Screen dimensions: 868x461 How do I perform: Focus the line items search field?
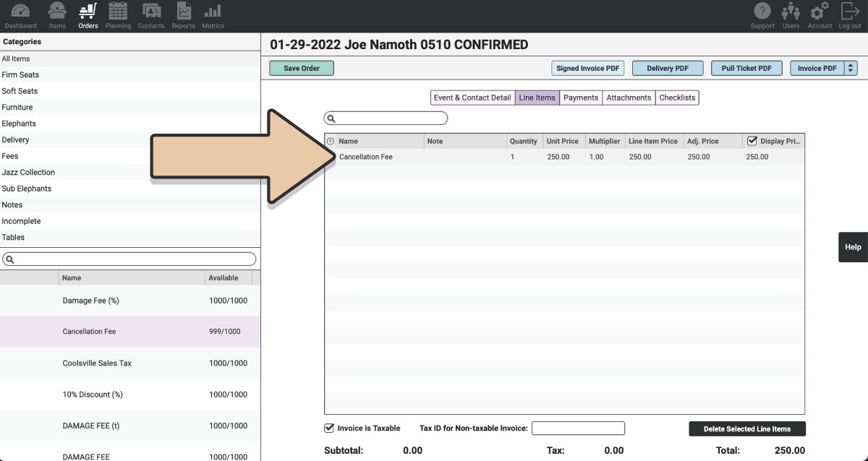[x=386, y=119]
